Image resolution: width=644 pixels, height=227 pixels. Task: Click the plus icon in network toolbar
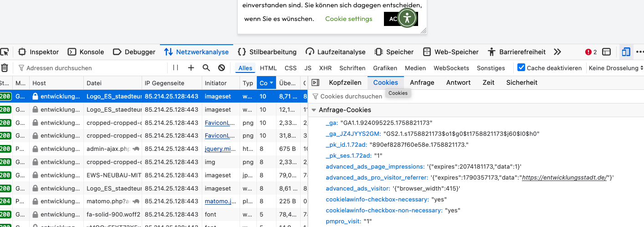191,68
